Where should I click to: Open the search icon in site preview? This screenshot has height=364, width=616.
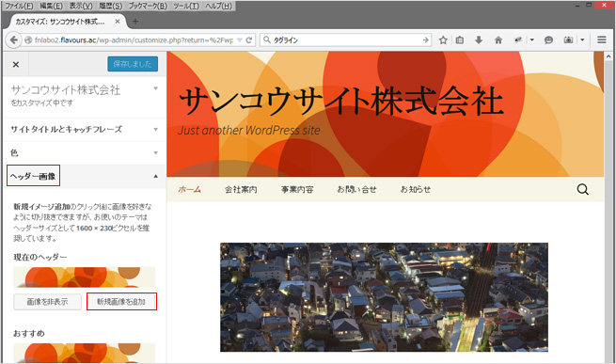[582, 189]
